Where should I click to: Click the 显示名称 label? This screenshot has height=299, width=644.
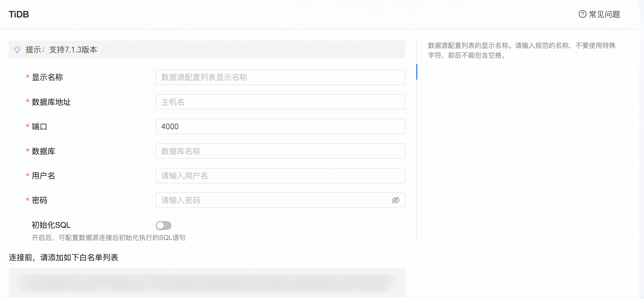pos(47,77)
